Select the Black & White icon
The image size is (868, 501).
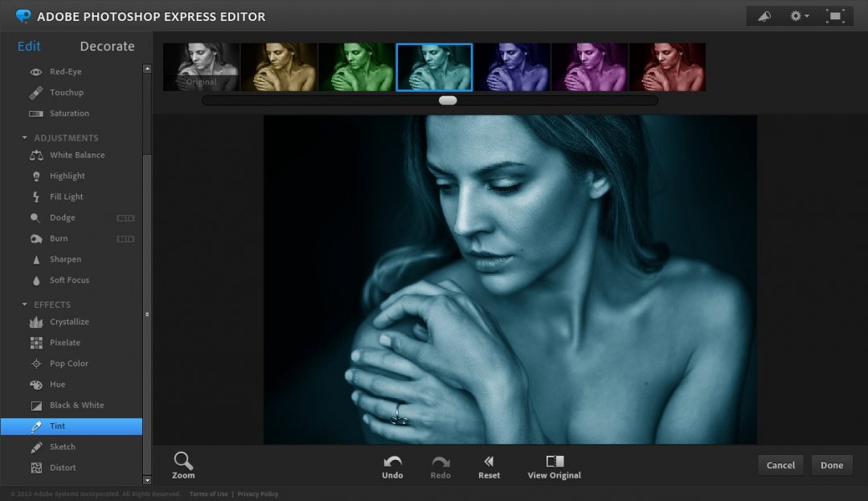(x=36, y=406)
